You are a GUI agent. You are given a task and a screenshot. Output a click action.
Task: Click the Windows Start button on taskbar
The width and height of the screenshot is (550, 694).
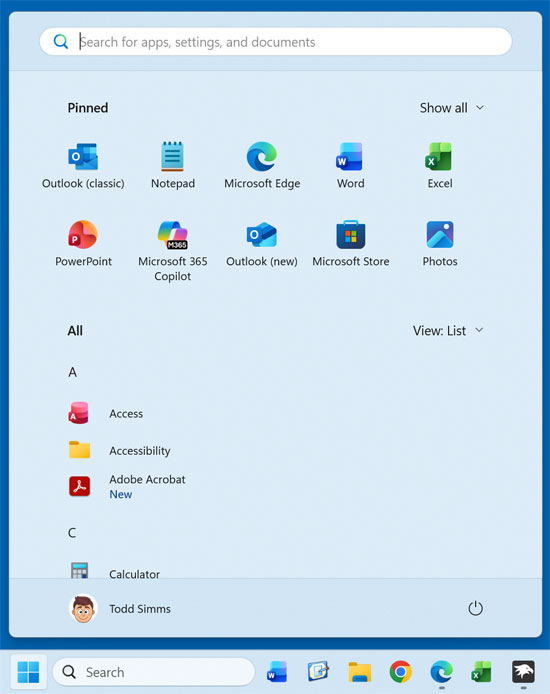(x=28, y=672)
